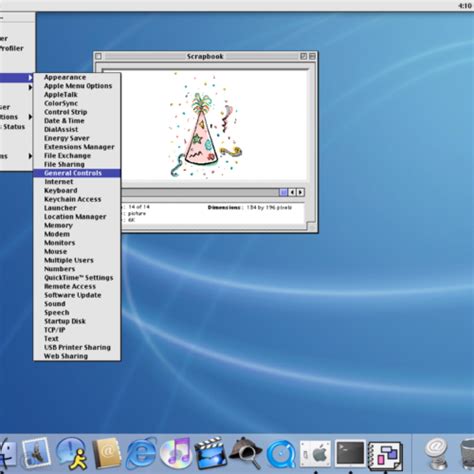Launch Extensions Manager
The height and width of the screenshot is (474, 474).
click(x=77, y=147)
